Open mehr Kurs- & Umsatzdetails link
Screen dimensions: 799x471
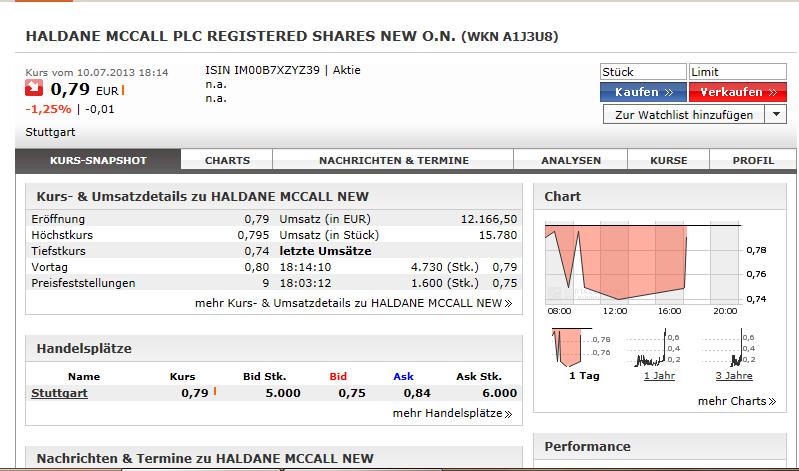pyautogui.click(x=353, y=302)
